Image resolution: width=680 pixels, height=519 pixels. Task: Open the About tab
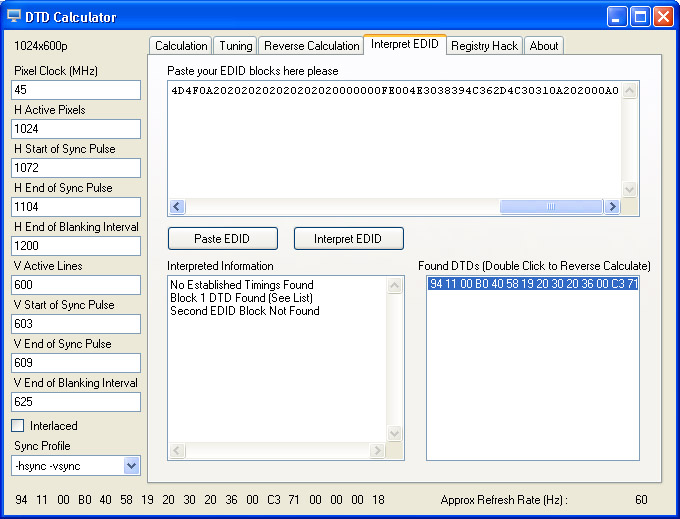[544, 46]
